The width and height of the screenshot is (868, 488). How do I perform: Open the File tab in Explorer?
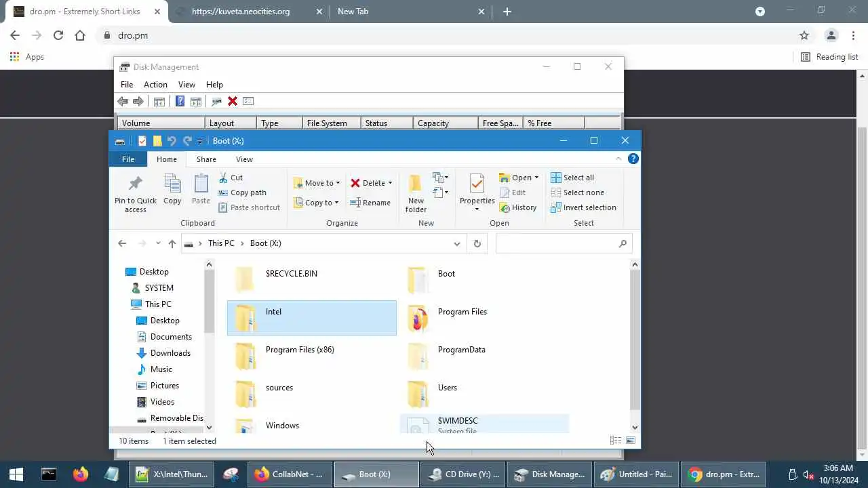[128, 159]
